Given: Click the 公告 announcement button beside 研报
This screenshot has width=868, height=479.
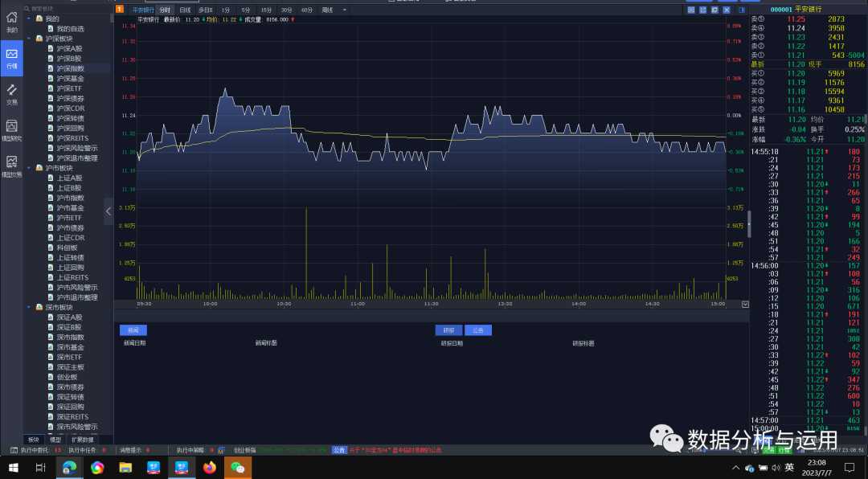Looking at the screenshot, I should click(x=477, y=330).
